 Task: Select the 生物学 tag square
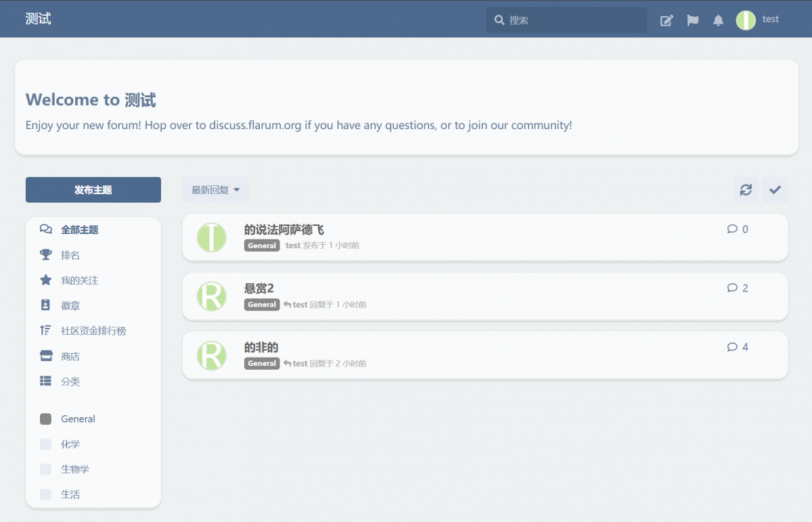click(46, 469)
